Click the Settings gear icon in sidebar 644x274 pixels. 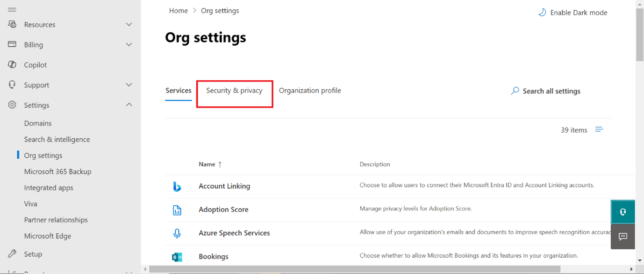pyautogui.click(x=12, y=105)
